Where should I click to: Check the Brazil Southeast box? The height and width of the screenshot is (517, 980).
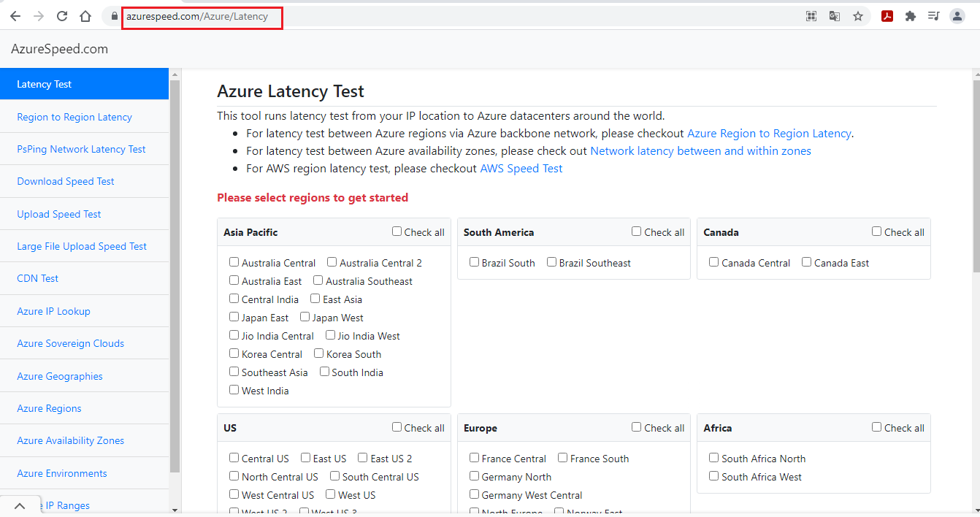(x=551, y=262)
